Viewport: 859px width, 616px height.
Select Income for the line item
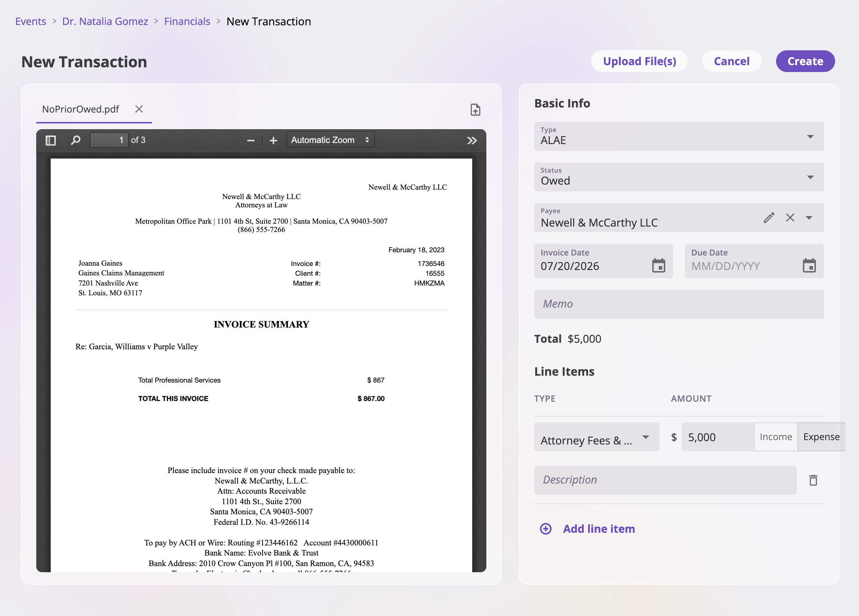776,437
